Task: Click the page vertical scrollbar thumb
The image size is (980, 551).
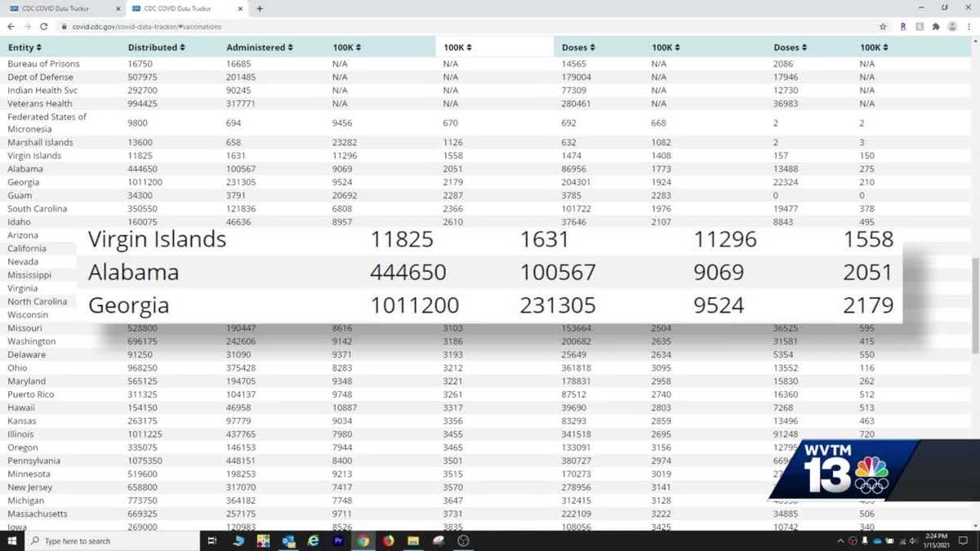Action: coord(975,306)
